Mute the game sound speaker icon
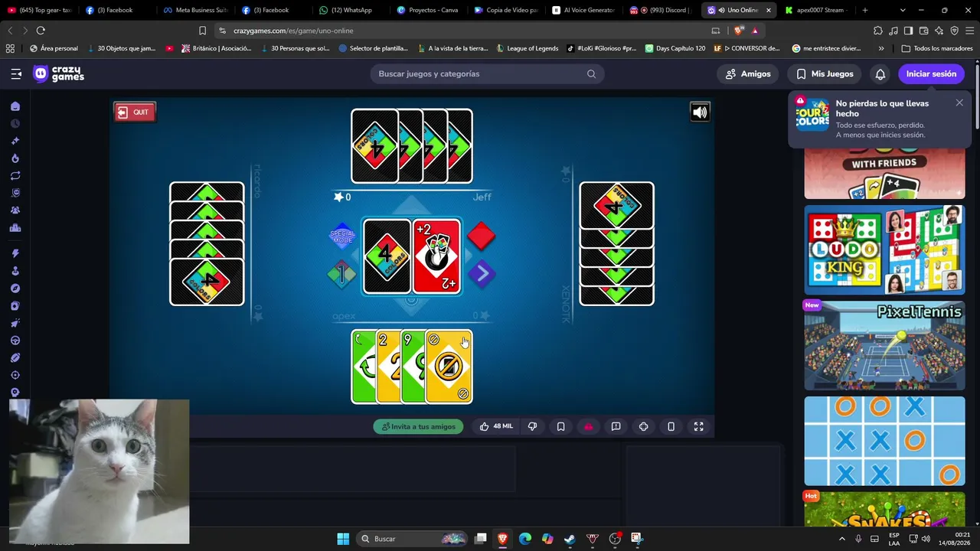Screen dimensions: 980x551 tap(700, 112)
